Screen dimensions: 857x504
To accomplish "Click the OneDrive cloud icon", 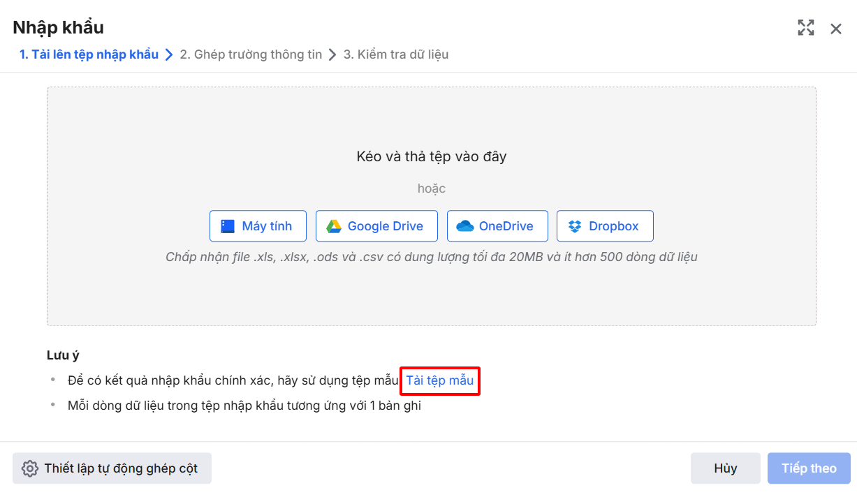I will 464,226.
